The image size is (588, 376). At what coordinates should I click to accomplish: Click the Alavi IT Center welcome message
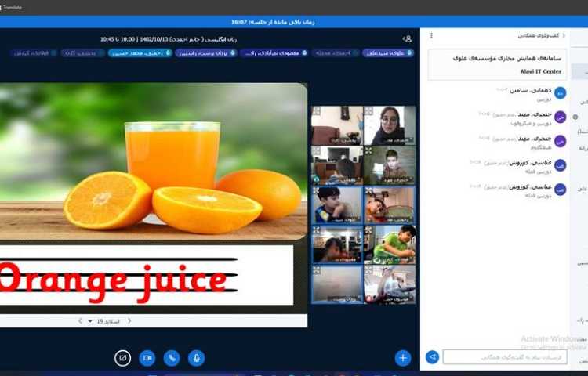click(497, 65)
